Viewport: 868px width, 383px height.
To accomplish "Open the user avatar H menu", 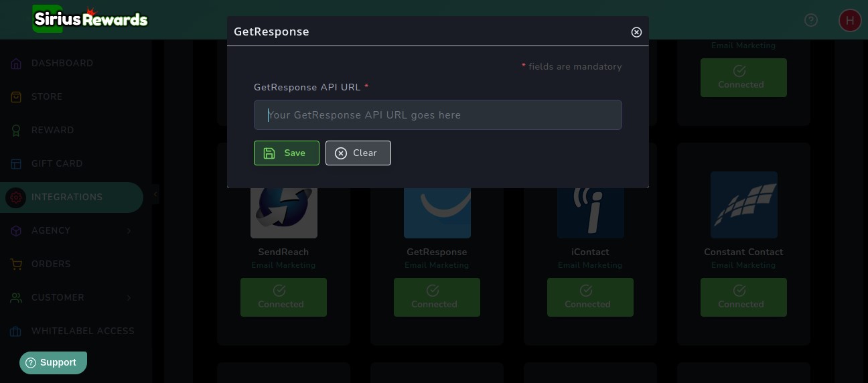I will tap(850, 20).
